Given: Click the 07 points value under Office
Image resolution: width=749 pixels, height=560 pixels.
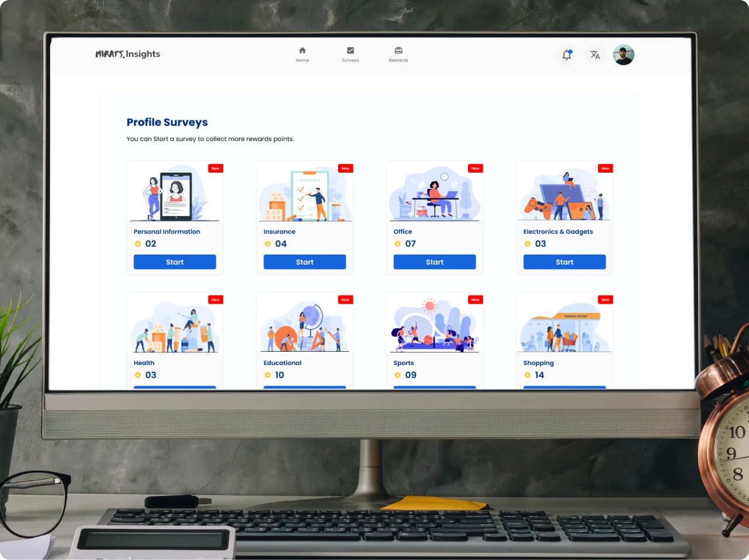Looking at the screenshot, I should click(411, 244).
